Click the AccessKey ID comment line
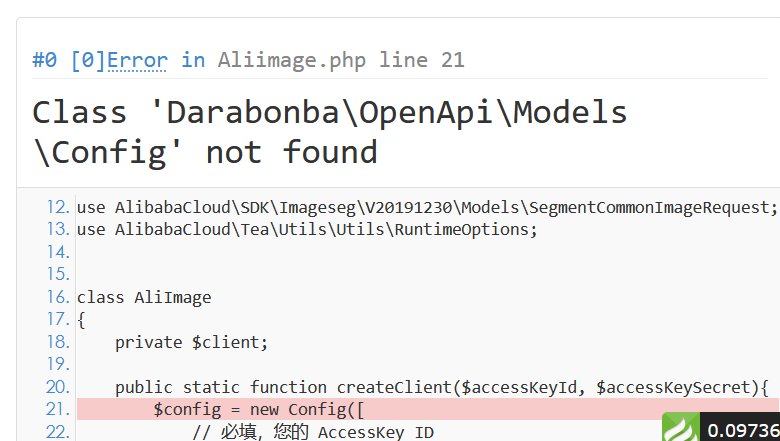 click(x=313, y=432)
